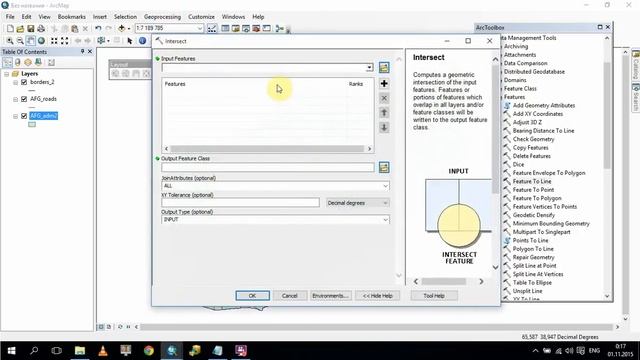Viewport: 640px width, 360px height.
Task: Open Input Features dropdown list
Action: 369,68
